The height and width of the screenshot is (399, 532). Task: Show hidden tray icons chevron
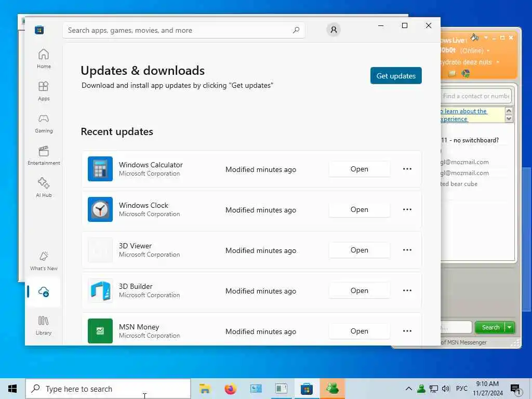pos(409,389)
